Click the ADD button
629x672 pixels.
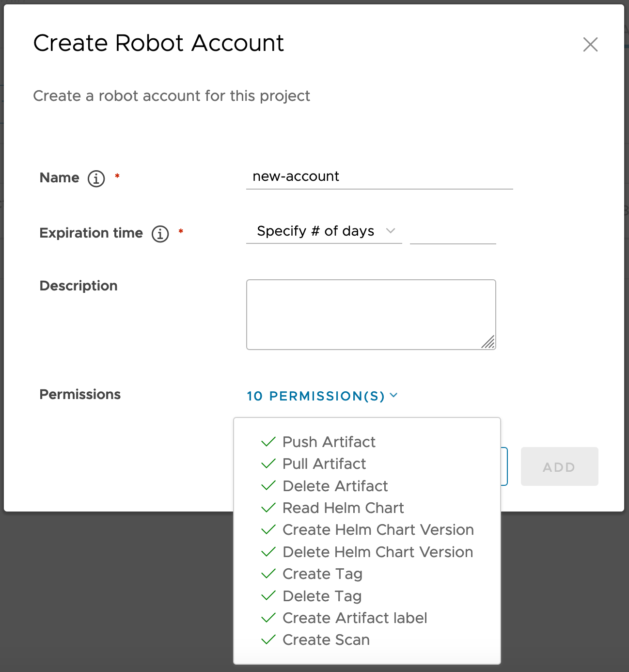tap(559, 466)
